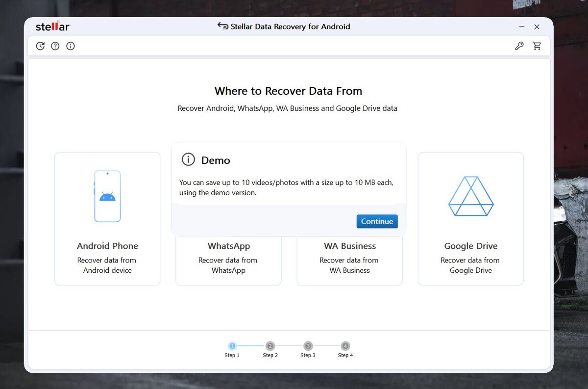Click 'Recover data from Android device' text
Screen dimensions: 588x389
107,265
